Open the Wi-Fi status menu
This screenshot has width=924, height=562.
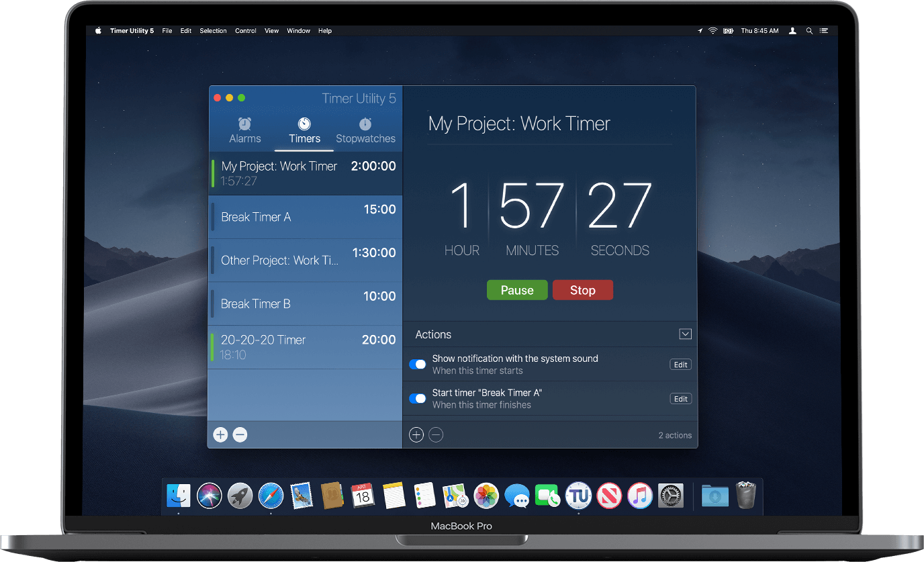pyautogui.click(x=713, y=31)
